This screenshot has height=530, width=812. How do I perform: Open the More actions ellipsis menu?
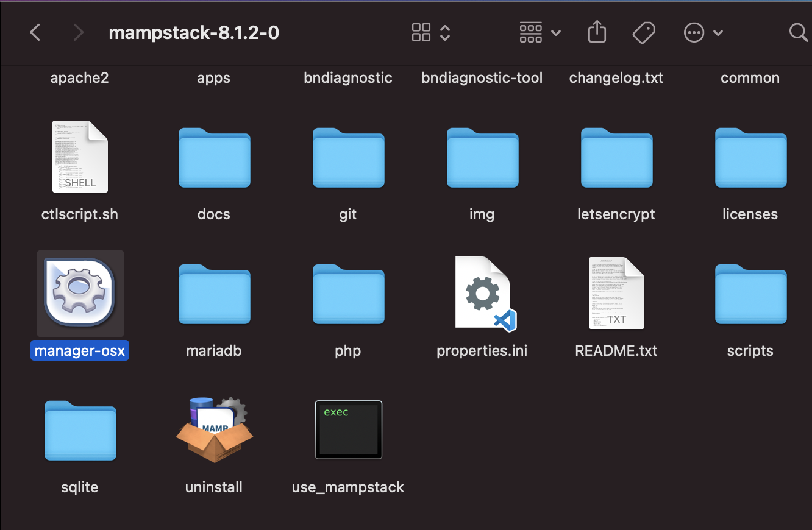(694, 33)
